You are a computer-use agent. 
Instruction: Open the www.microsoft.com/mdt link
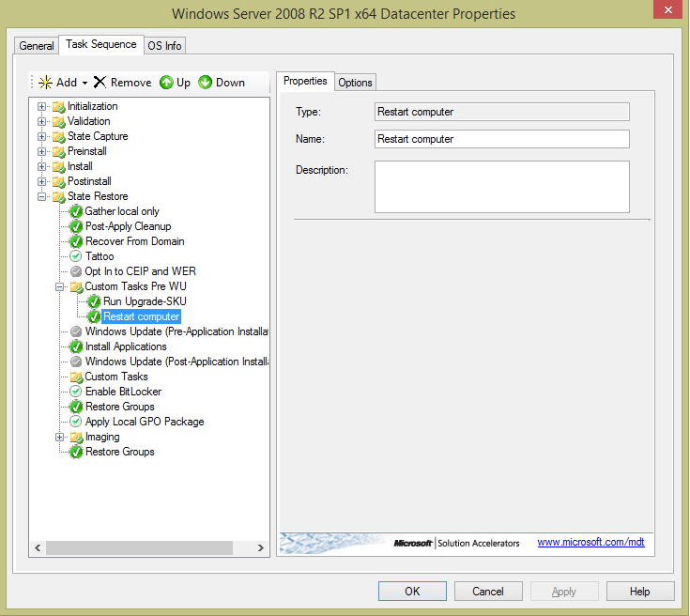[x=590, y=543]
